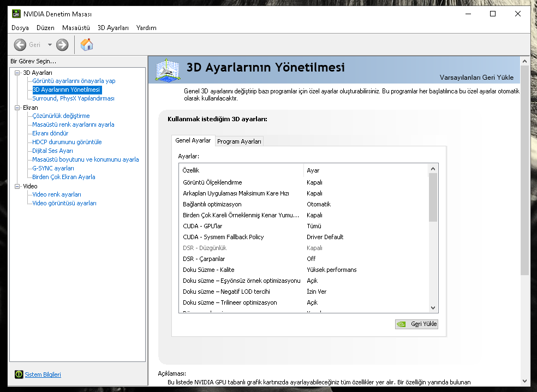Click the Özellik column header

pyautogui.click(x=241, y=170)
